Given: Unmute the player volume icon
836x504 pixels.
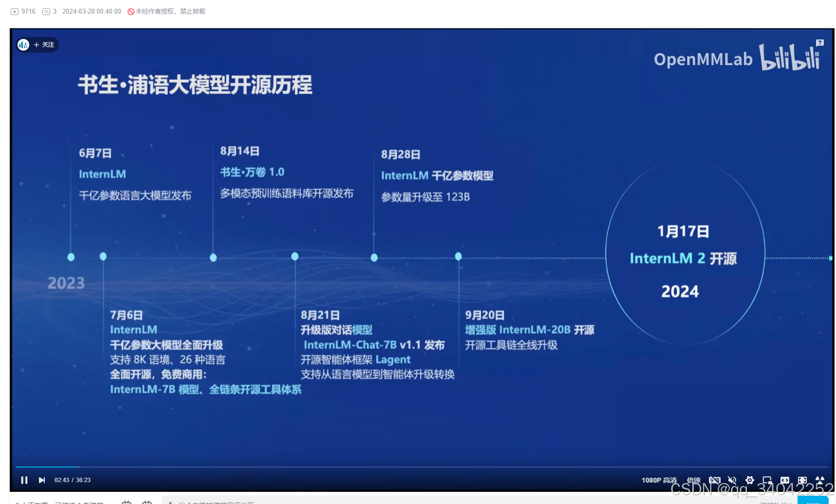Looking at the screenshot, I should click(732, 480).
